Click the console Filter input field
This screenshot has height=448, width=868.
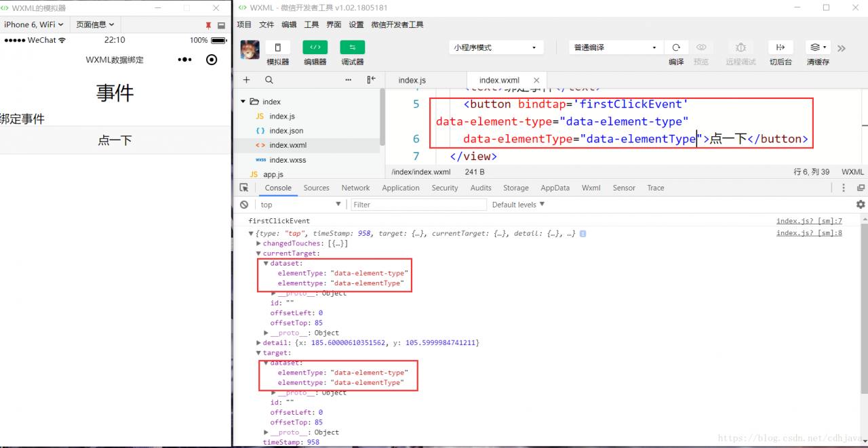418,204
